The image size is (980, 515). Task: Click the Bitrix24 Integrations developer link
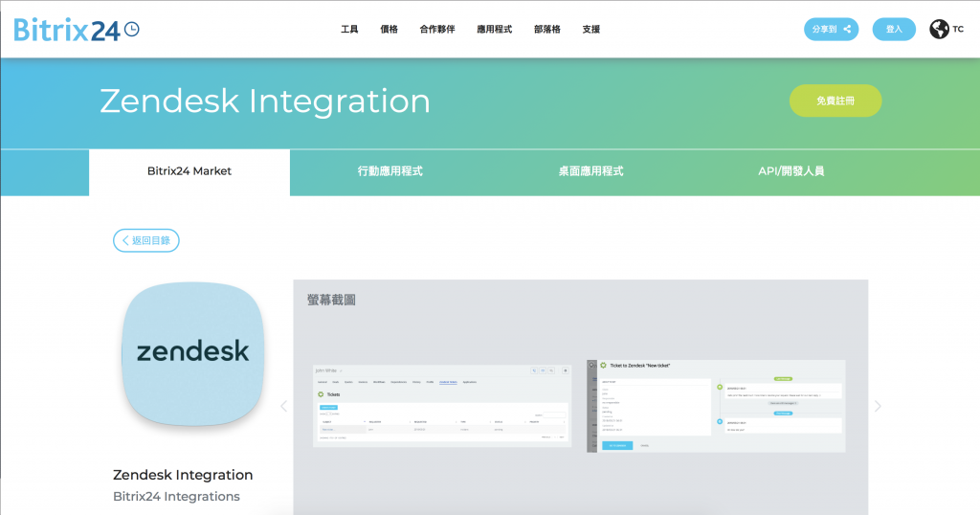tap(176, 496)
